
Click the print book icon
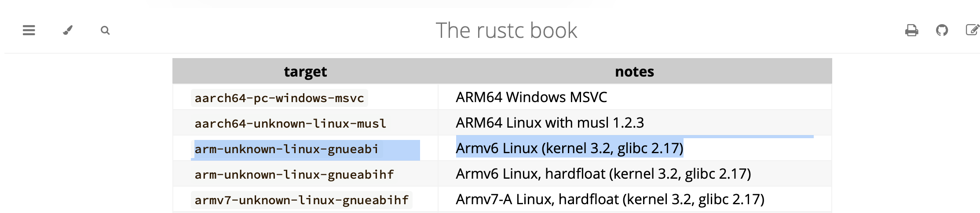911,30
